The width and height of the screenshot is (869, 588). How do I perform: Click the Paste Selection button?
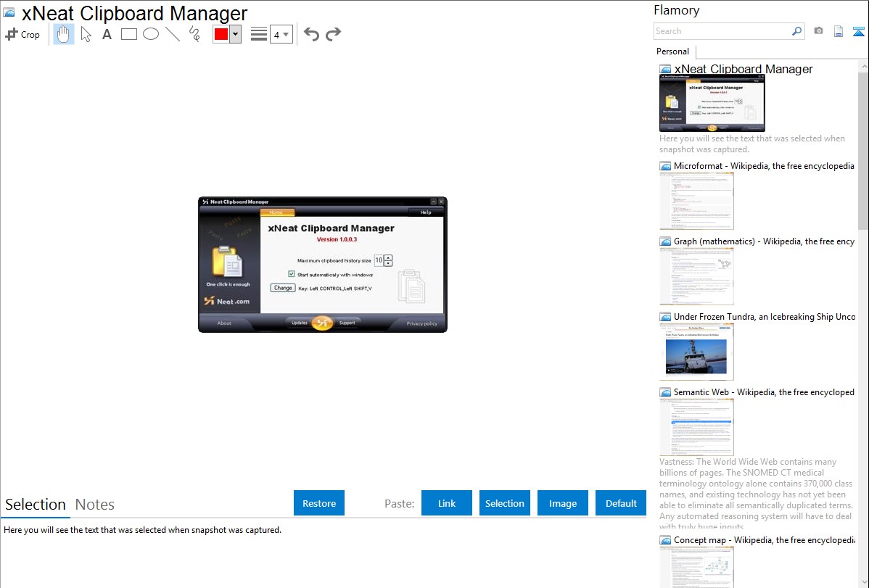pos(504,503)
